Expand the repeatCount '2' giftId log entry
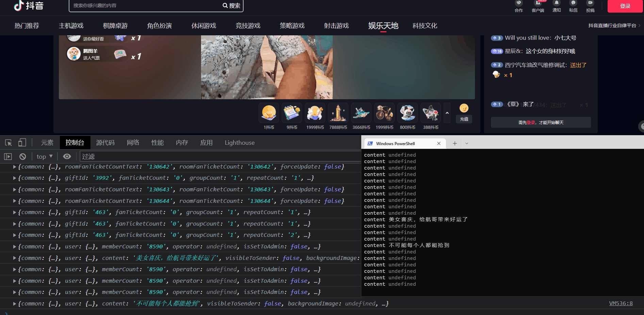This screenshot has width=644, height=315. [x=14, y=235]
